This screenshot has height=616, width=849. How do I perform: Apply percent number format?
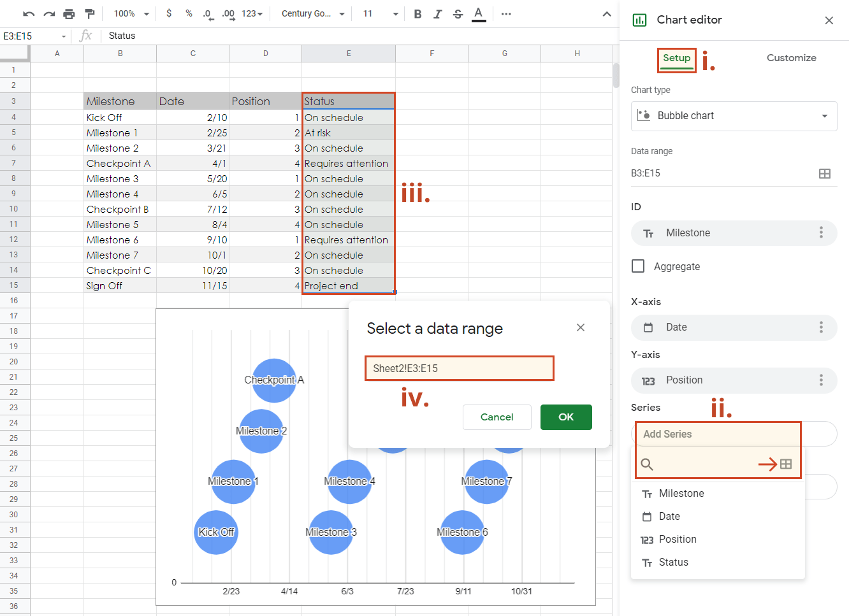coord(189,13)
